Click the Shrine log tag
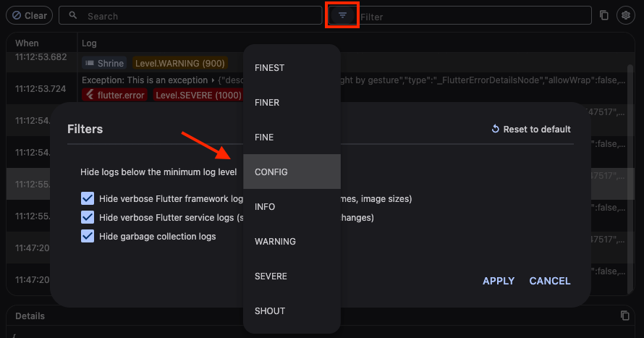 click(x=103, y=63)
